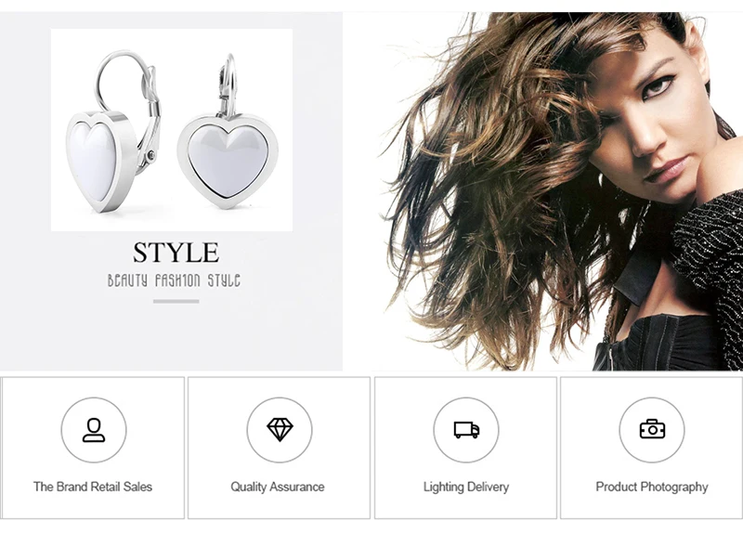Select the Product Photography text
The height and width of the screenshot is (560, 743).
click(x=652, y=487)
